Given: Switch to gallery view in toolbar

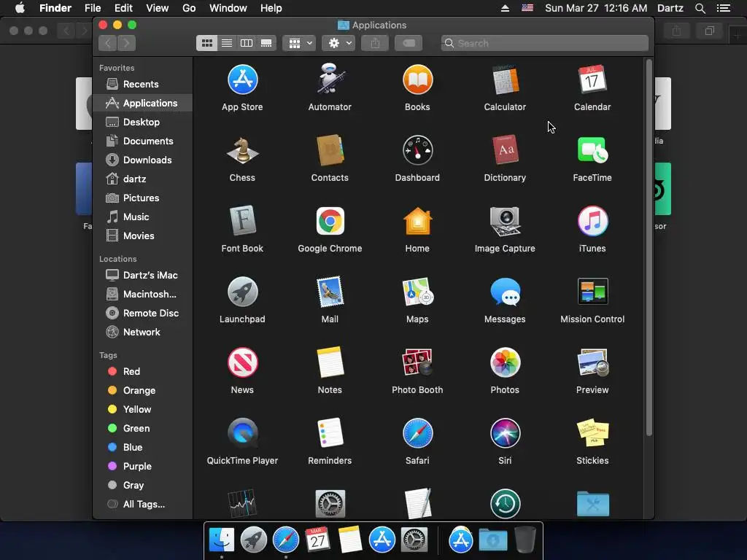Looking at the screenshot, I should tap(266, 43).
